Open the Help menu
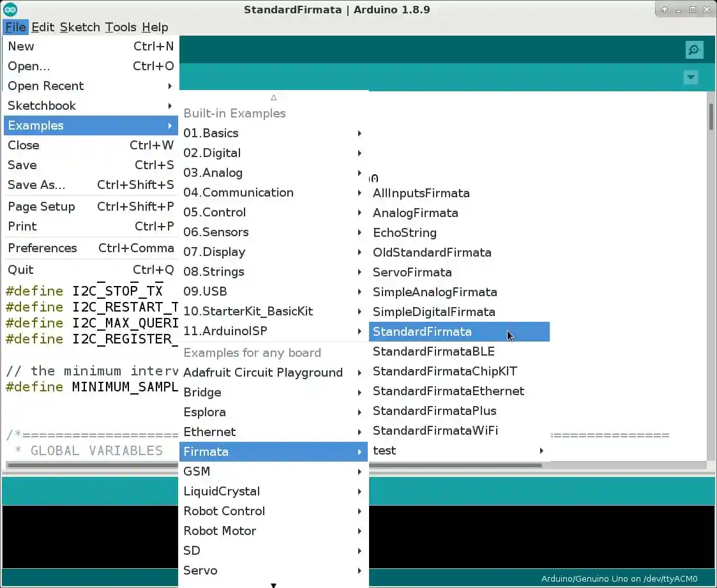717x588 pixels. coord(155,27)
